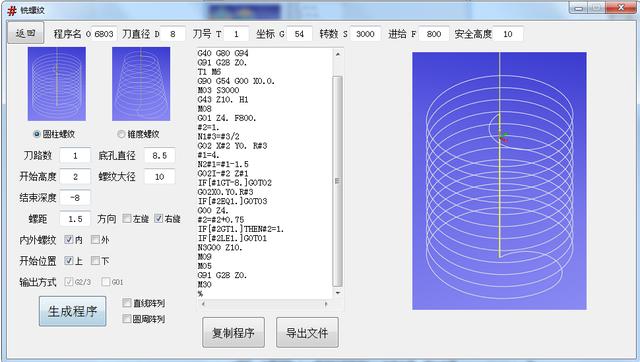Click the 生成程序 generate program button
640x362 pixels.
(73, 311)
